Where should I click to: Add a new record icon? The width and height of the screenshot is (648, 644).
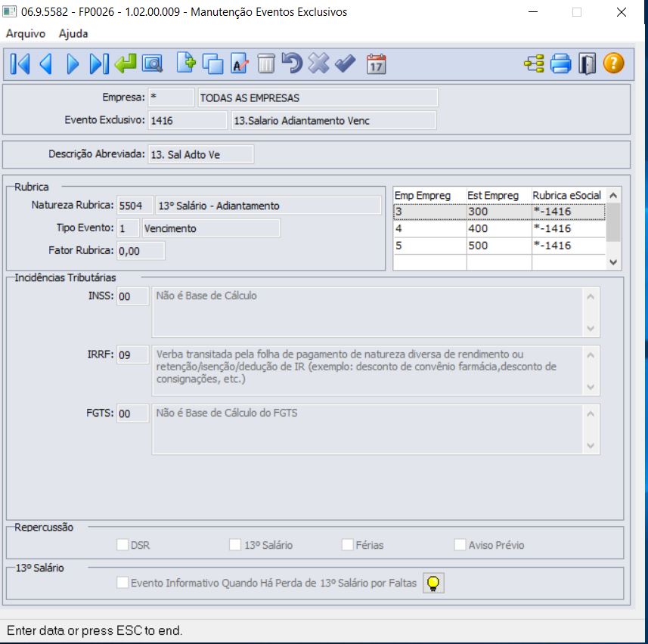pos(186,63)
